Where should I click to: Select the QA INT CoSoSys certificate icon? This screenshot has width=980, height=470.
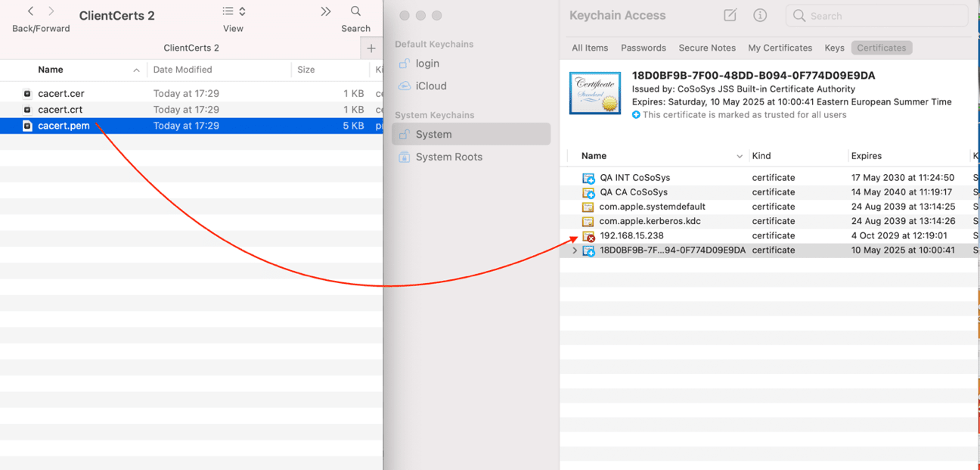(588, 179)
